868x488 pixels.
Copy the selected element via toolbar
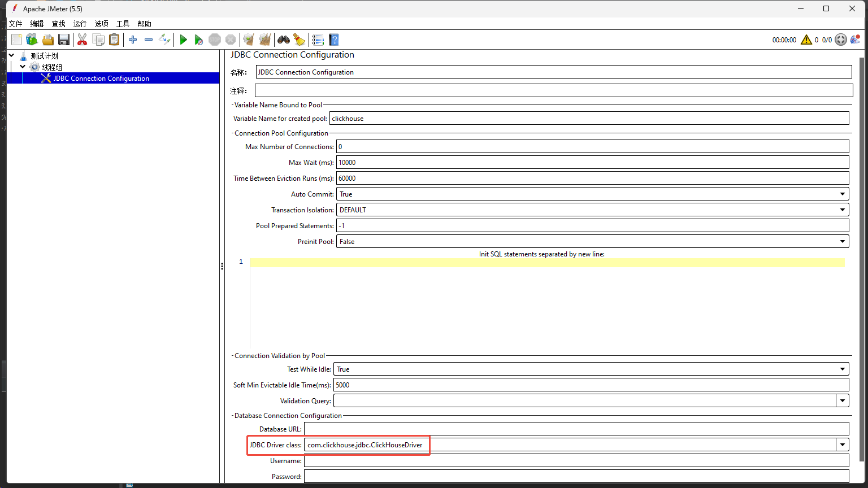coord(98,40)
